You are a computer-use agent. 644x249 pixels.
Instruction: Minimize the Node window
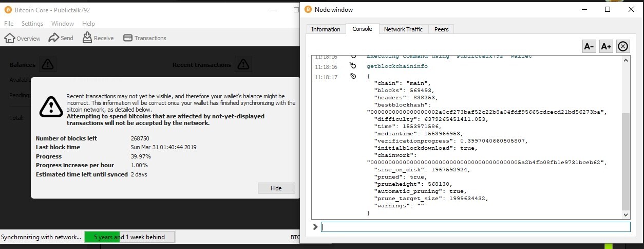[x=584, y=9]
